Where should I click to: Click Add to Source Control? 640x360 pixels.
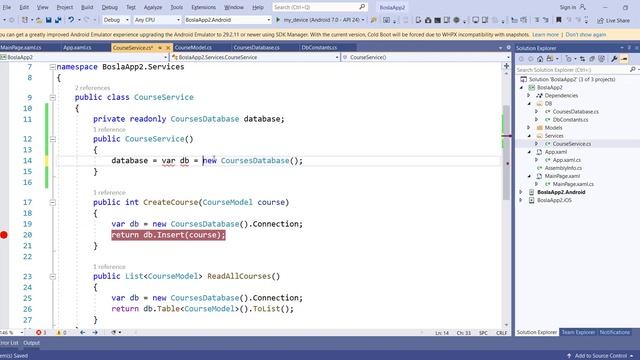[600, 356]
